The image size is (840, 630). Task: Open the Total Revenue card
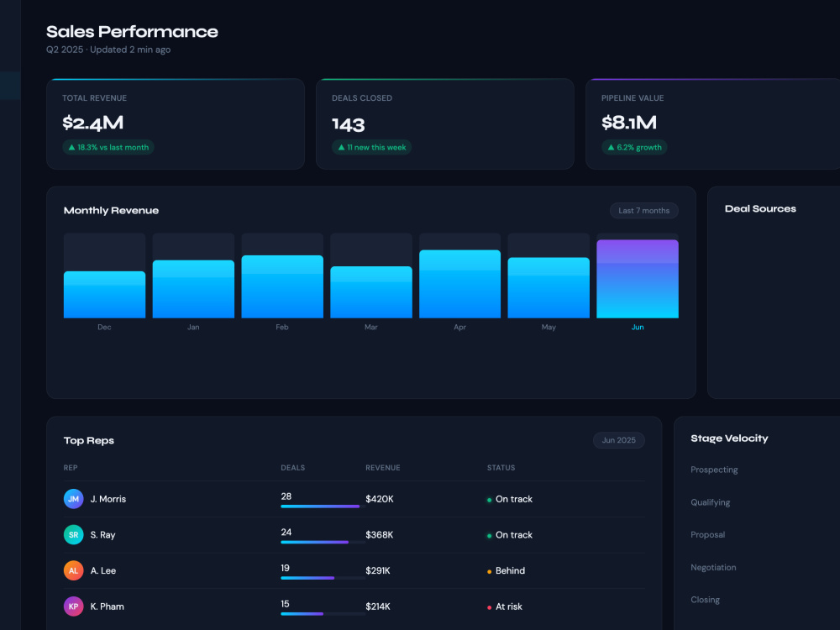pyautogui.click(x=176, y=123)
